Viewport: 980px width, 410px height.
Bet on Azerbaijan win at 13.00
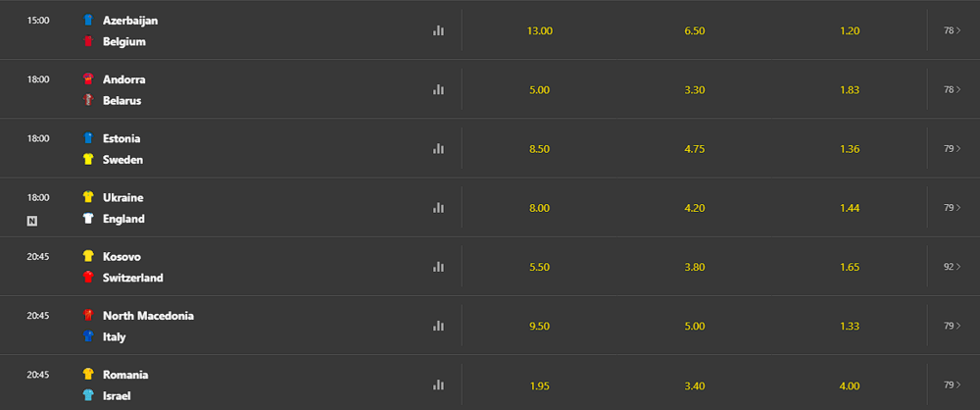click(540, 30)
